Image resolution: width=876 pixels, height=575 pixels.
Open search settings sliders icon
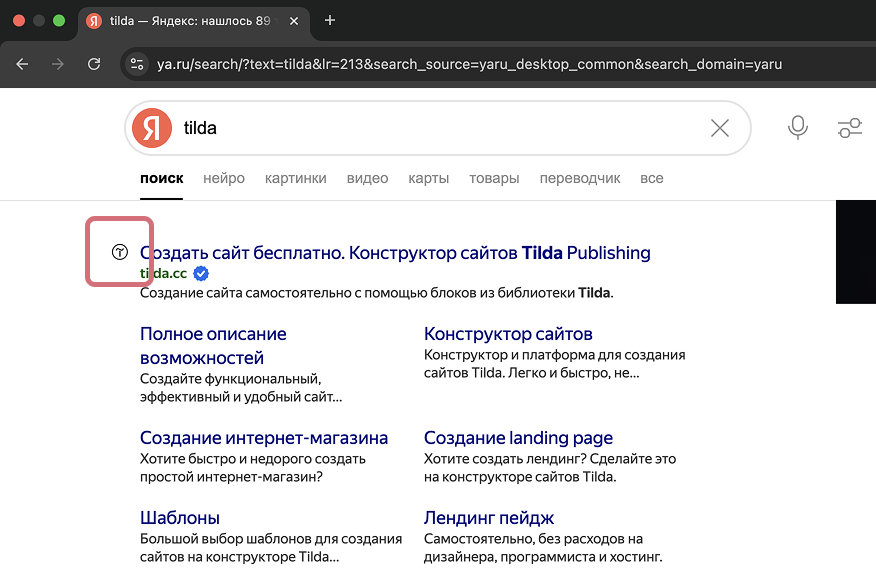tap(850, 128)
